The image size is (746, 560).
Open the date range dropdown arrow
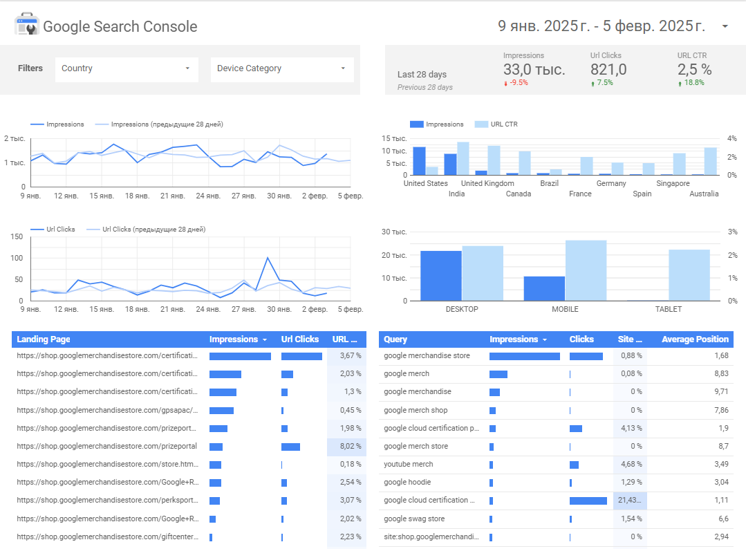pos(725,26)
